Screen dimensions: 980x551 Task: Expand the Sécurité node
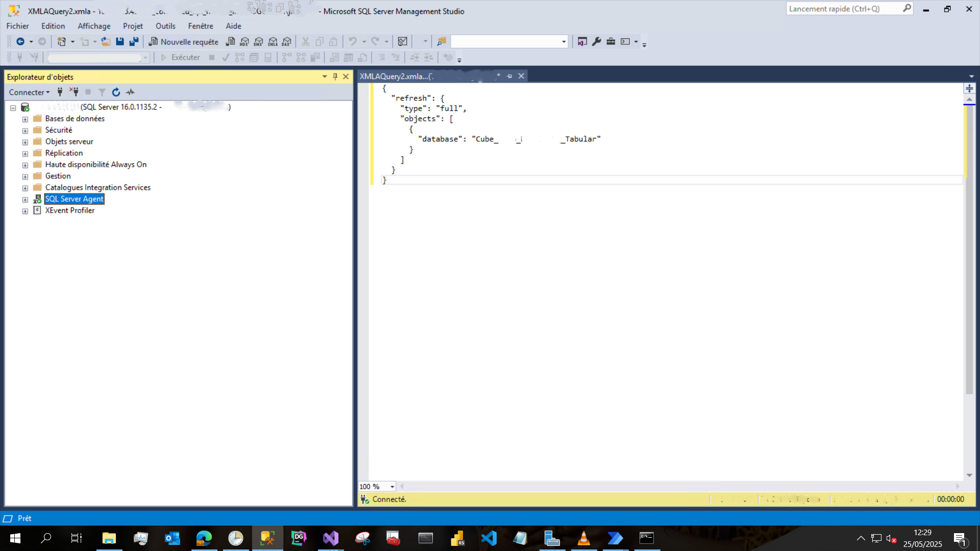click(x=25, y=131)
